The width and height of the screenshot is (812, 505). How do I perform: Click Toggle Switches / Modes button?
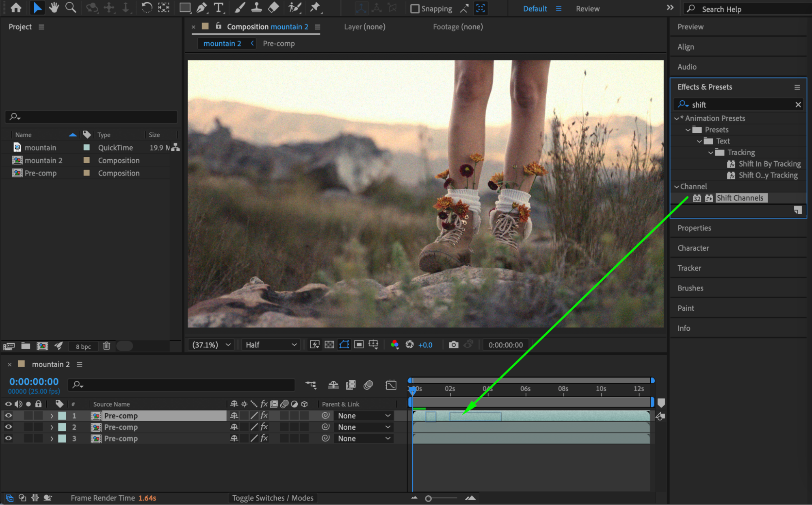point(273,498)
